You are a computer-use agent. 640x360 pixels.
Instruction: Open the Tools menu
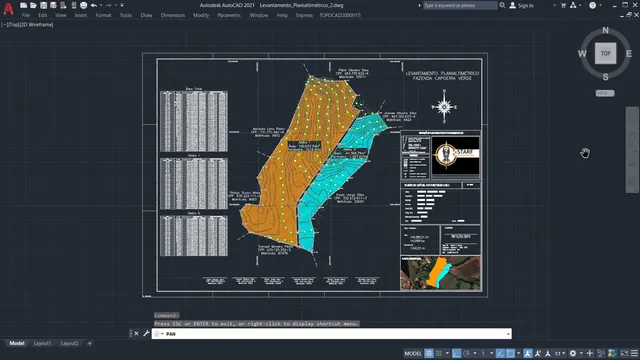(126, 15)
